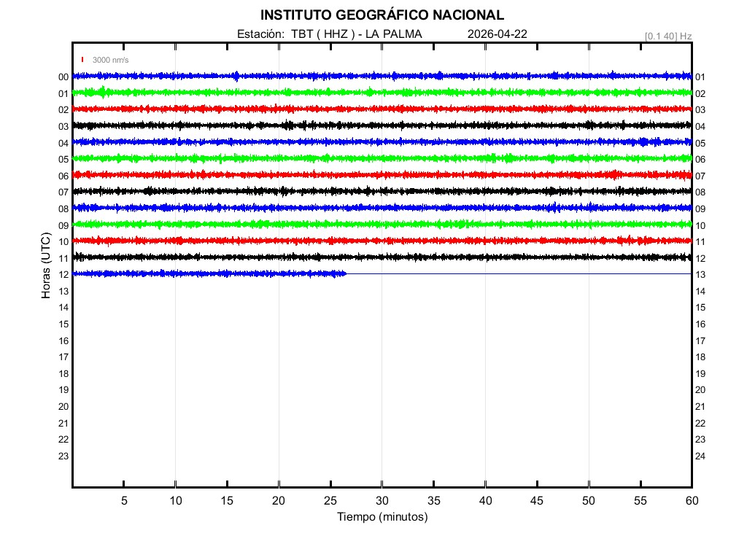Viewport: 747px width, 560px height.
Task: Click the "[0.1 40] Hz" filter label
Action: [667, 36]
